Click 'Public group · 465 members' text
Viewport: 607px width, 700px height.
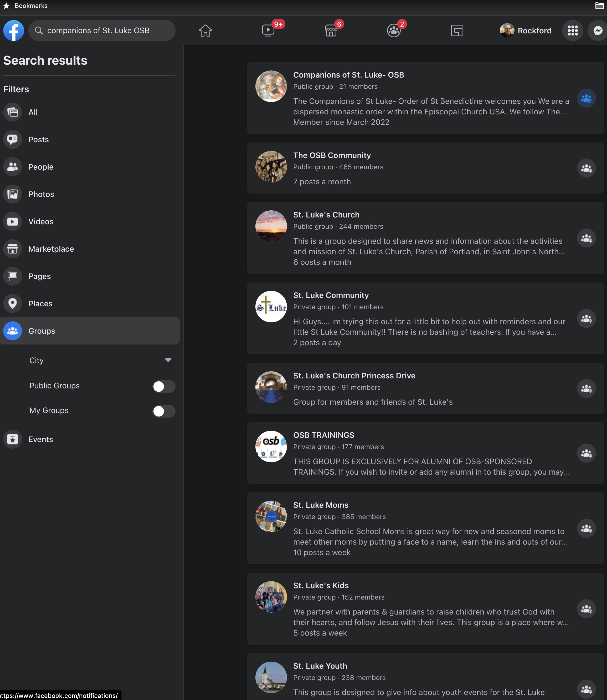coord(338,167)
